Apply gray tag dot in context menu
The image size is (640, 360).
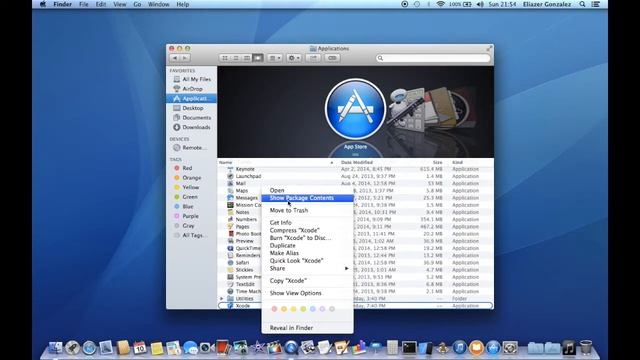click(332, 309)
